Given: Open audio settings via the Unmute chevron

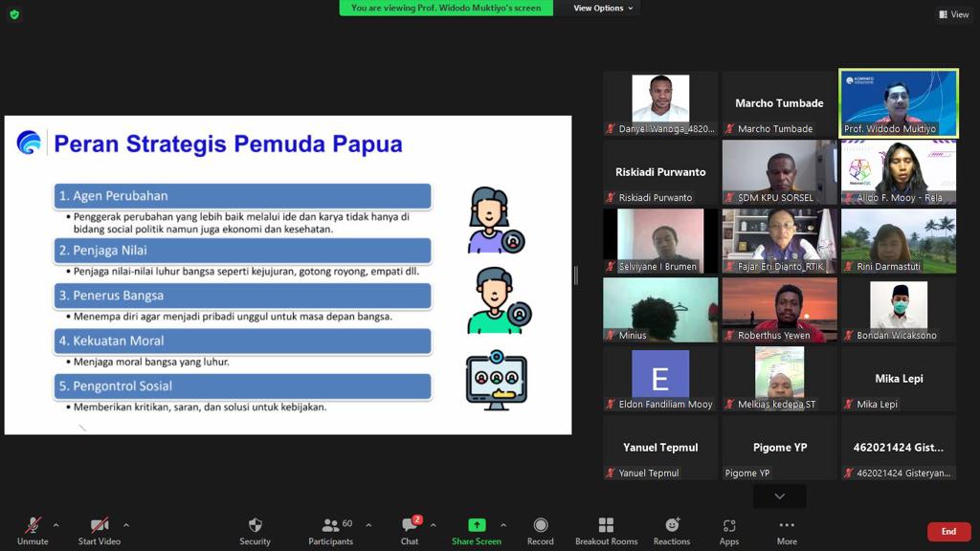Looking at the screenshot, I should click(x=55, y=524).
